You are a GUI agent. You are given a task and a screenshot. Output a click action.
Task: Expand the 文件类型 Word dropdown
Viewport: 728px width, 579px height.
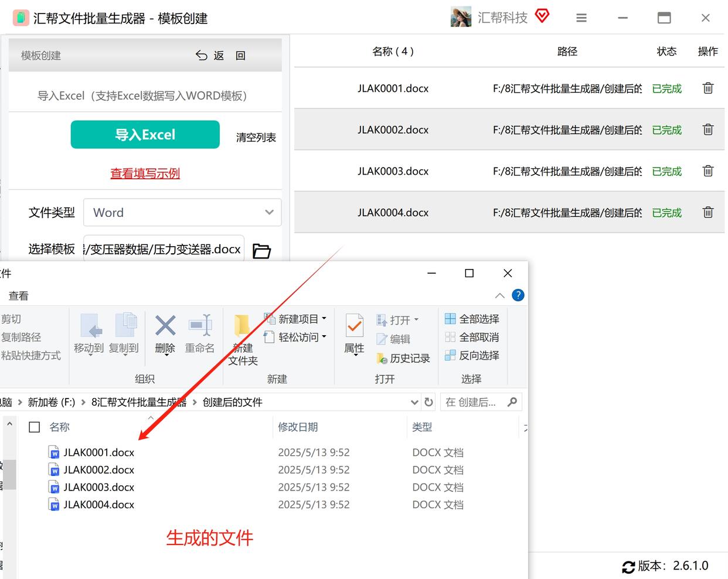coord(182,213)
